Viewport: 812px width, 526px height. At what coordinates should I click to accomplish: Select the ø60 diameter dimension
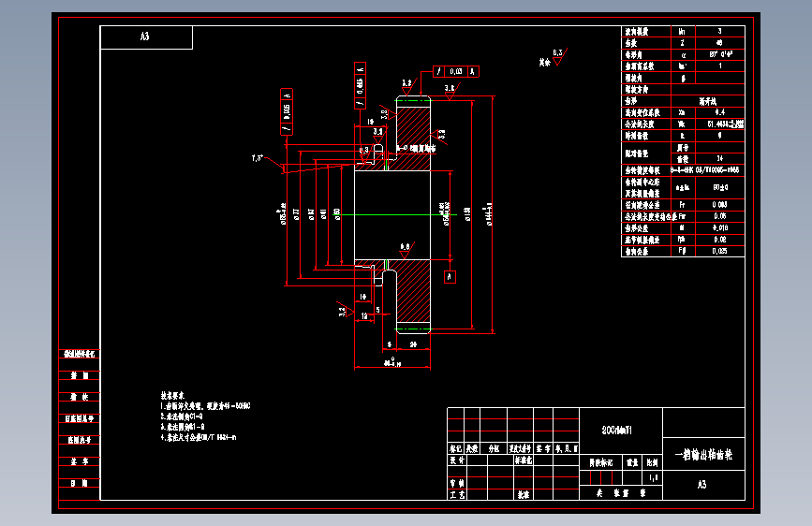[x=337, y=214]
